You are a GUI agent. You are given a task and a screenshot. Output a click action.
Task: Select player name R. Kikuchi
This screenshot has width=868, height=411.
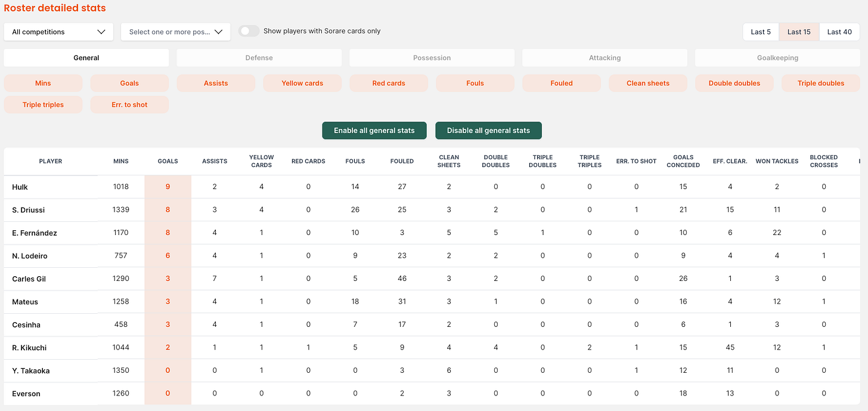29,348
